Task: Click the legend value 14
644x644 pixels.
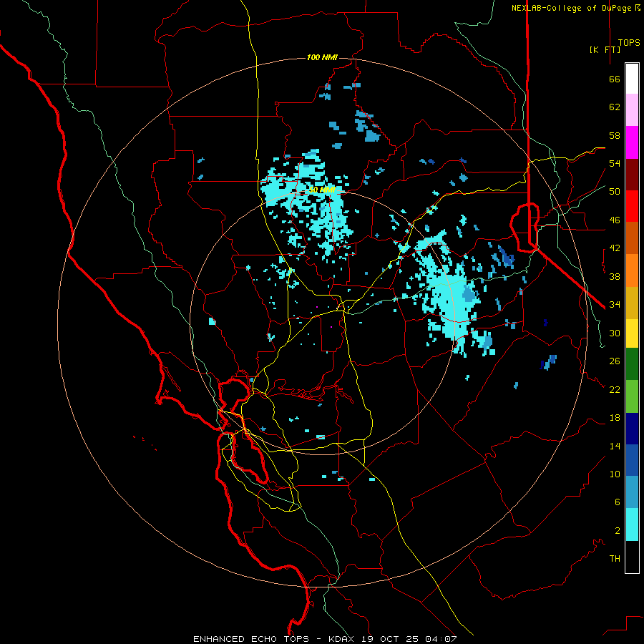Action: (615, 446)
